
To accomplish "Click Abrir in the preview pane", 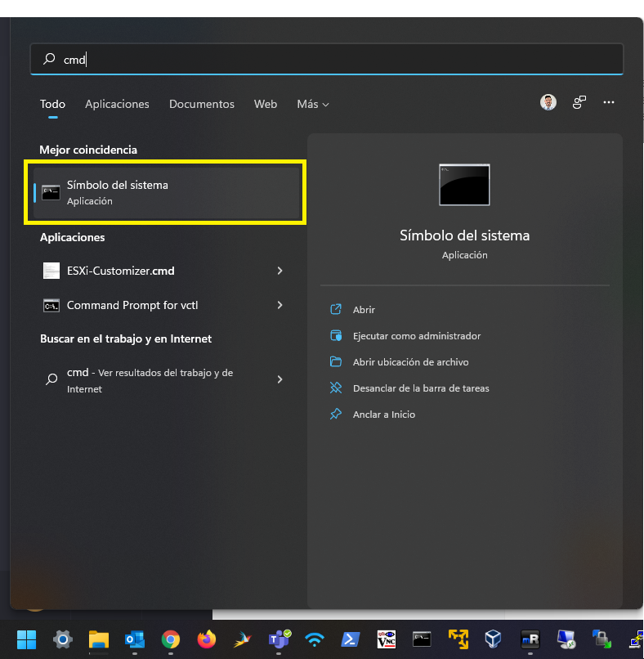I will coord(364,310).
